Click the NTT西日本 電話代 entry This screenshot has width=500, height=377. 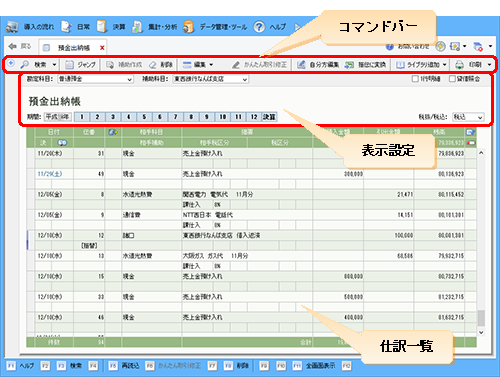pyautogui.click(x=207, y=215)
